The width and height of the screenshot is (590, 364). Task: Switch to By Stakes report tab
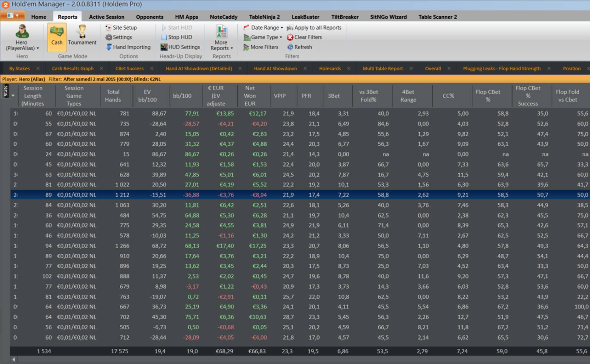[x=19, y=69]
